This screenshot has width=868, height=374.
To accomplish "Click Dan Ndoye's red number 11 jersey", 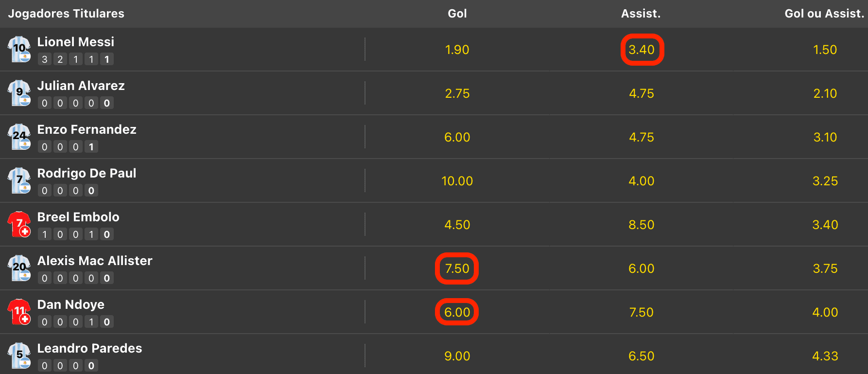I will (19, 312).
